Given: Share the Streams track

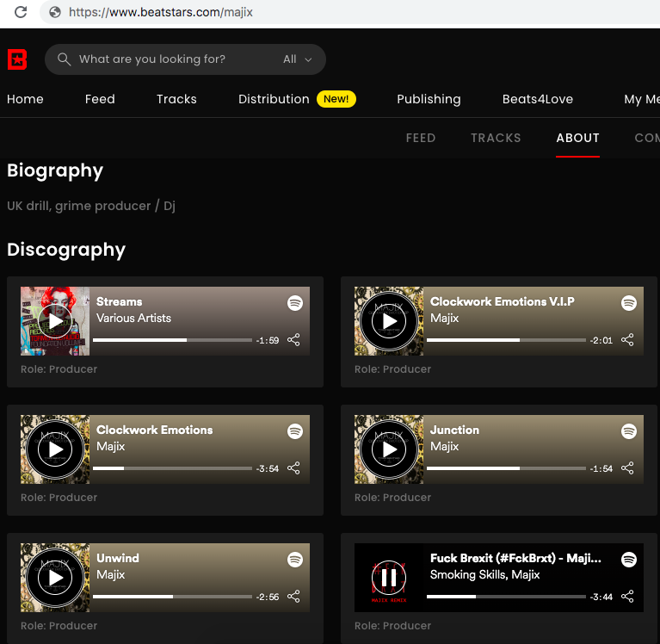Looking at the screenshot, I should tap(293, 339).
